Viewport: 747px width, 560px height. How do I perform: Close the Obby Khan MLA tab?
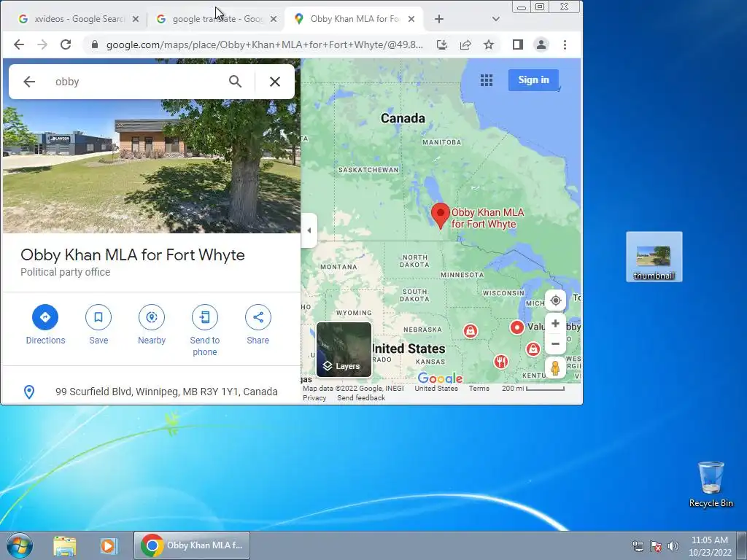pyautogui.click(x=411, y=19)
